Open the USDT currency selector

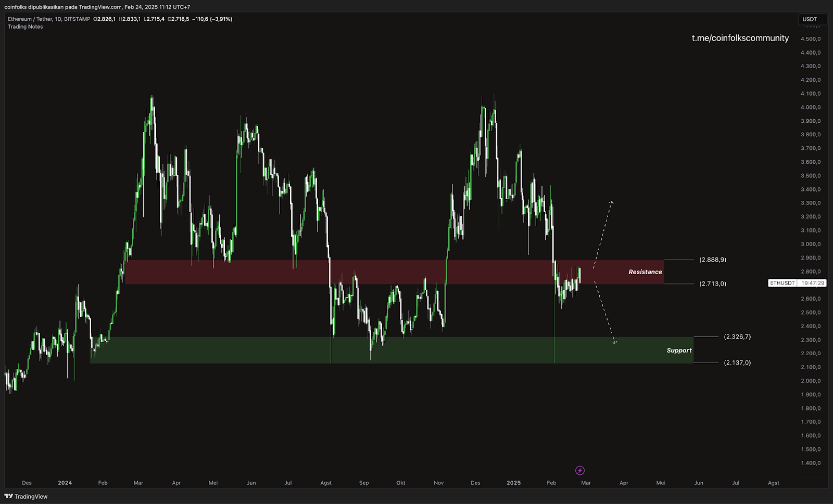[813, 19]
